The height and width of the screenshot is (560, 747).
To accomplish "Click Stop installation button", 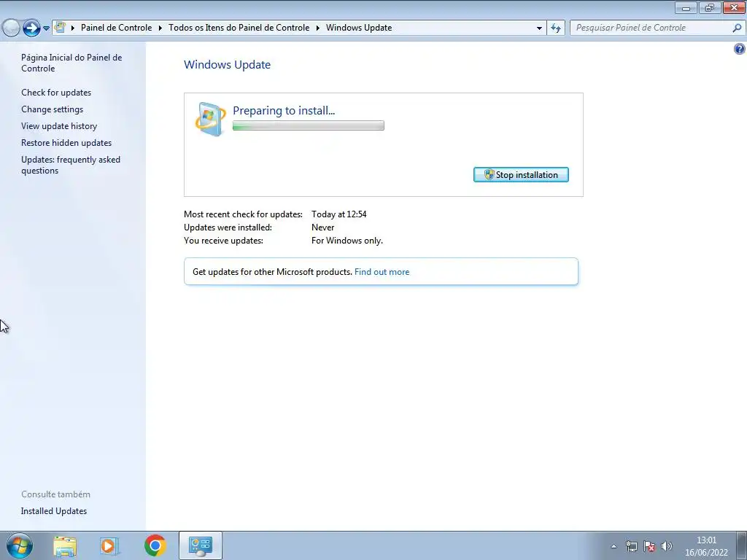I will click(521, 175).
